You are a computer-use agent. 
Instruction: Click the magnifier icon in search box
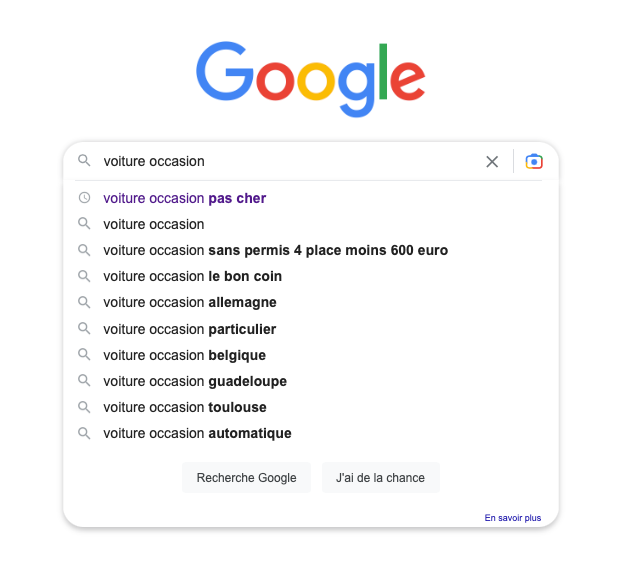tap(84, 161)
